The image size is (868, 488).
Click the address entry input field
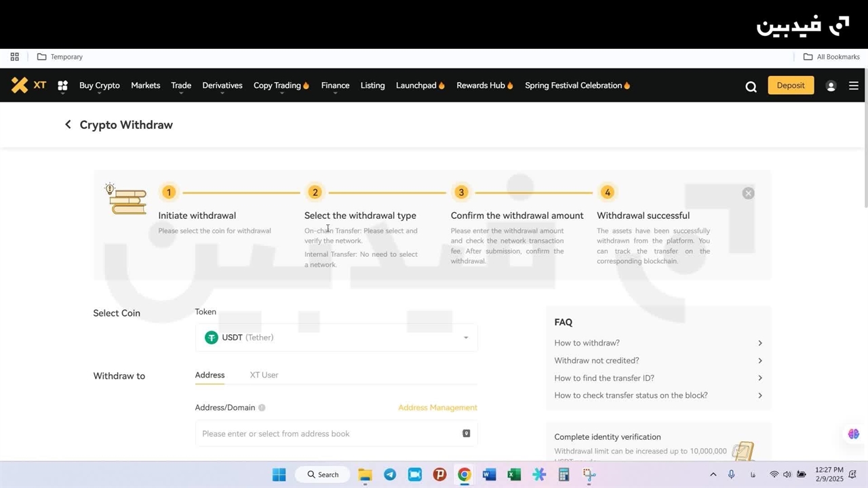pos(325,434)
